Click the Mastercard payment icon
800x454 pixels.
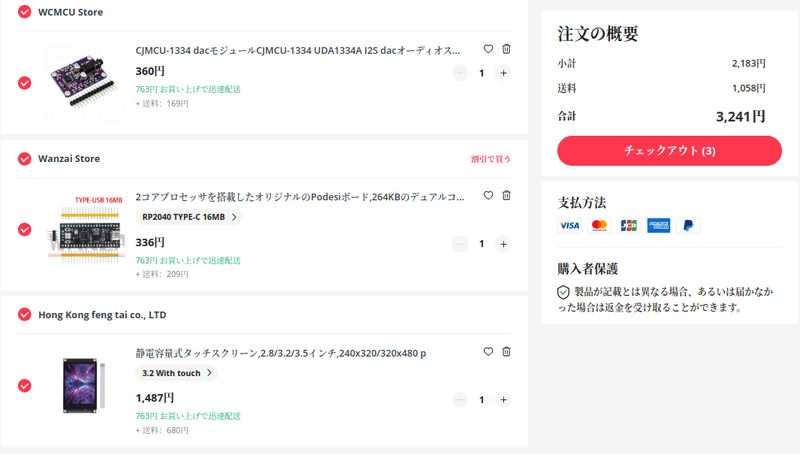(x=599, y=225)
